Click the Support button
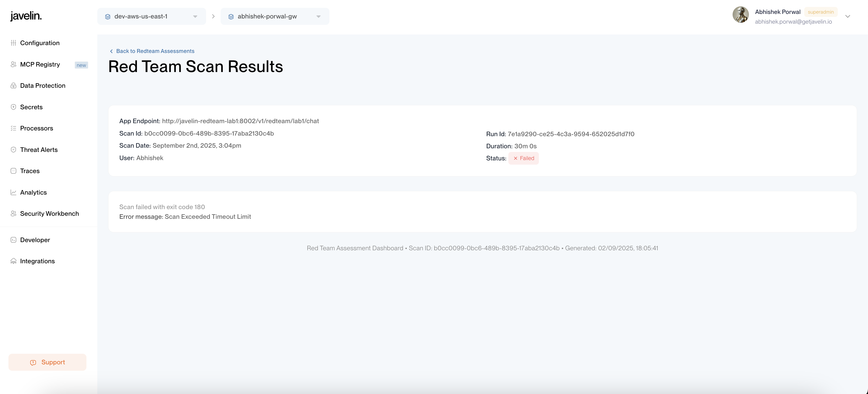 pyautogui.click(x=47, y=362)
